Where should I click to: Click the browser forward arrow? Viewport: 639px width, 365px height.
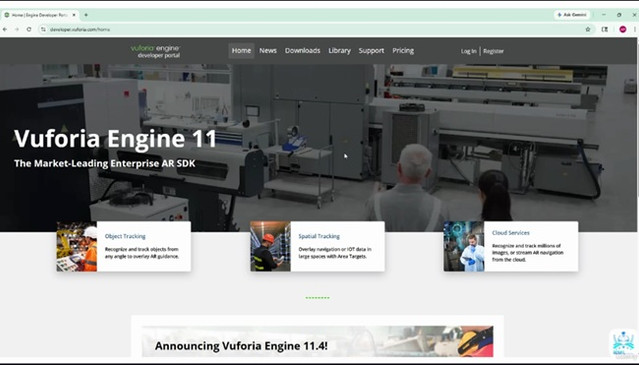[17, 29]
